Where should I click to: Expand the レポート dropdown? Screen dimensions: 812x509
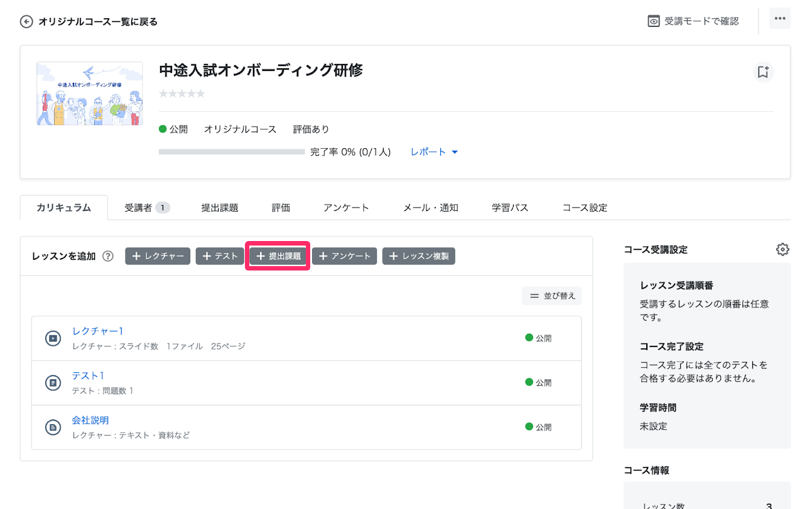point(435,152)
